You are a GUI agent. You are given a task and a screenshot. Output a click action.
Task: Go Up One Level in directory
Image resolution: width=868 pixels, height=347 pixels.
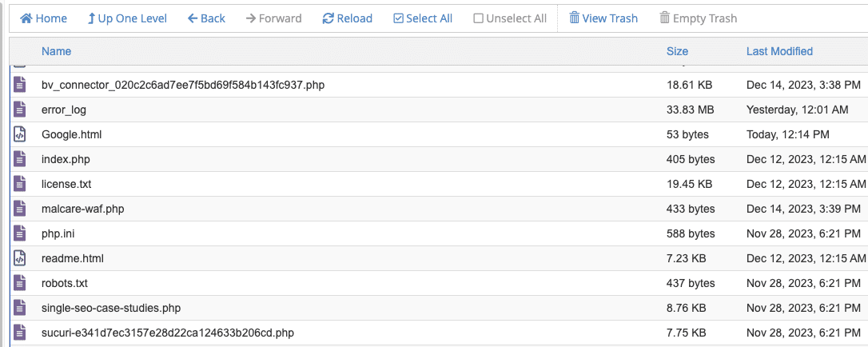[126, 18]
